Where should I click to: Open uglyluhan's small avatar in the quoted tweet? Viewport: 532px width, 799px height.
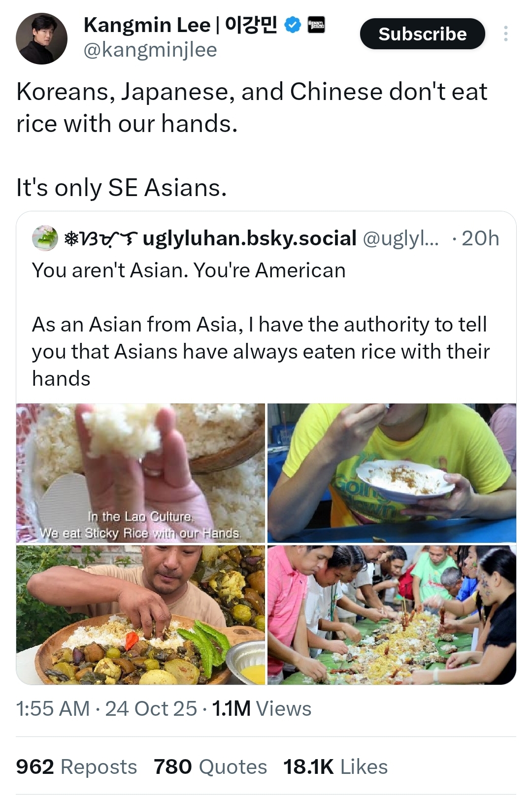tap(45, 238)
